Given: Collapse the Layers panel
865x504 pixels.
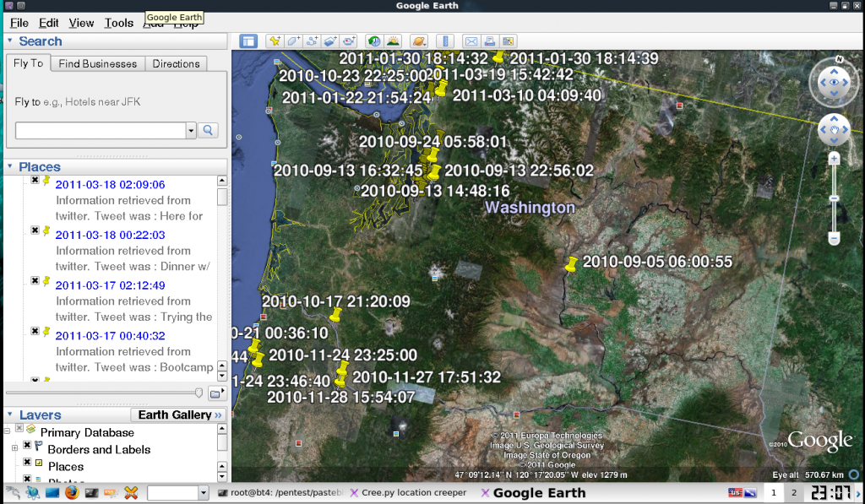Looking at the screenshot, I should point(10,414).
